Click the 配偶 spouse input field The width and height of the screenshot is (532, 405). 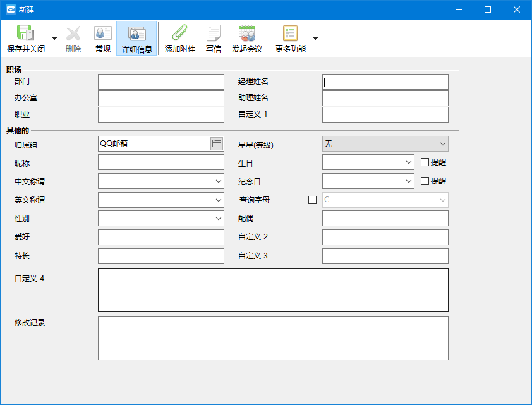click(385, 219)
